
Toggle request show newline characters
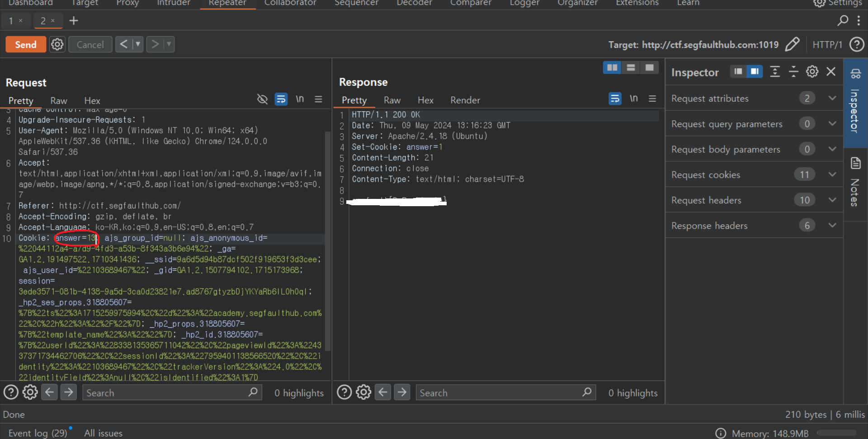click(x=300, y=99)
